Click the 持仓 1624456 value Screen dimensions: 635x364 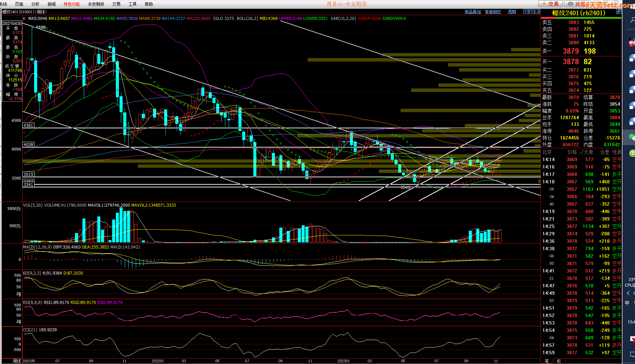point(569,138)
